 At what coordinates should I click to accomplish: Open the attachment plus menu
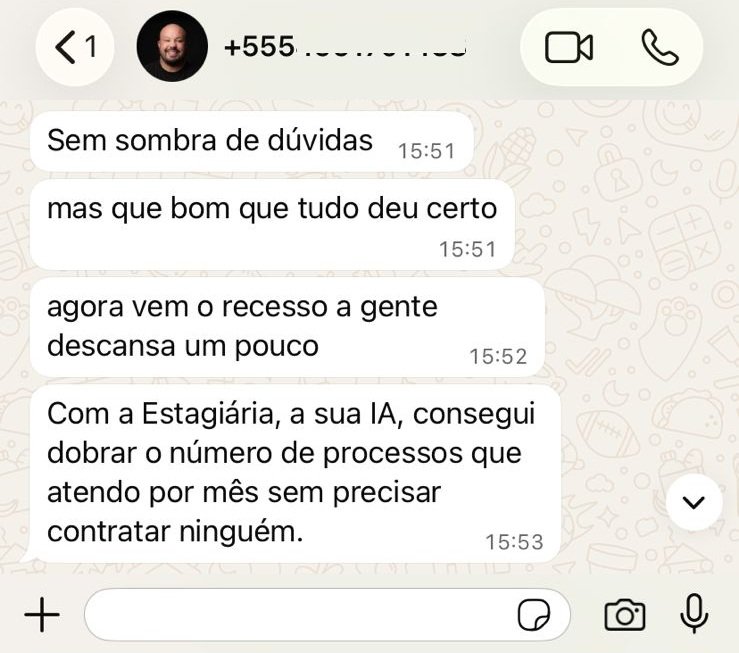pos(42,614)
